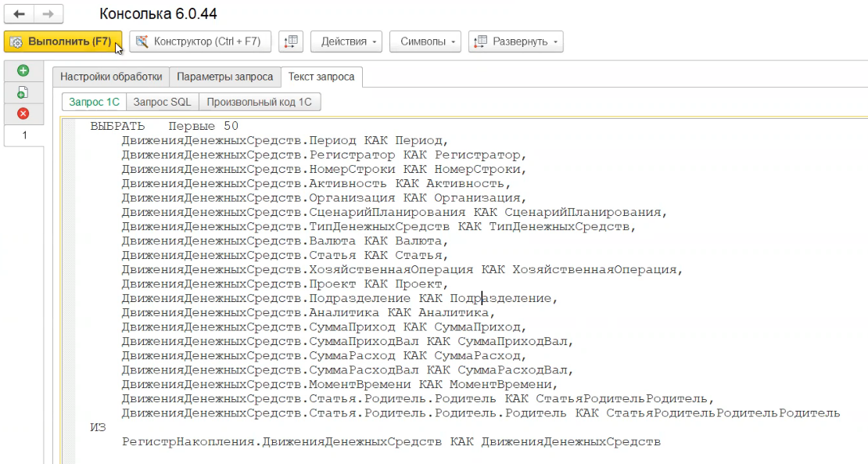868x464 pixels.
Task: Switch to Произвольный код 1С mode
Action: click(260, 102)
